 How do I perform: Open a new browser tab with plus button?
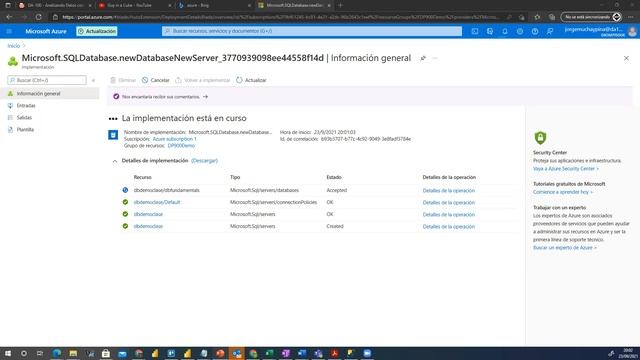(340, 5)
